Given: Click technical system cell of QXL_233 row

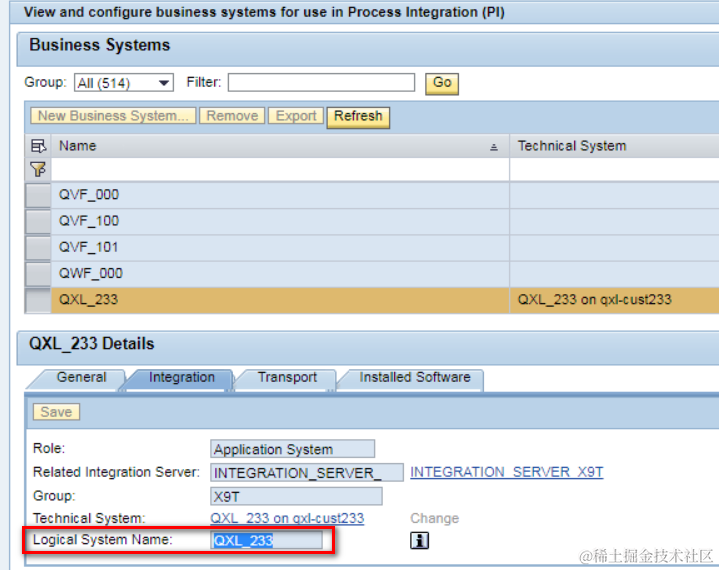Looking at the screenshot, I should coord(614,300).
